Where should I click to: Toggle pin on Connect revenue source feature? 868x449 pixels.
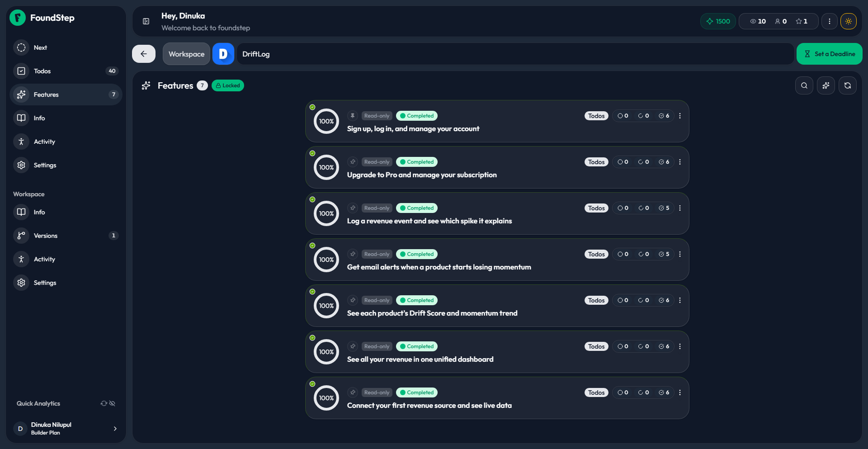point(353,392)
